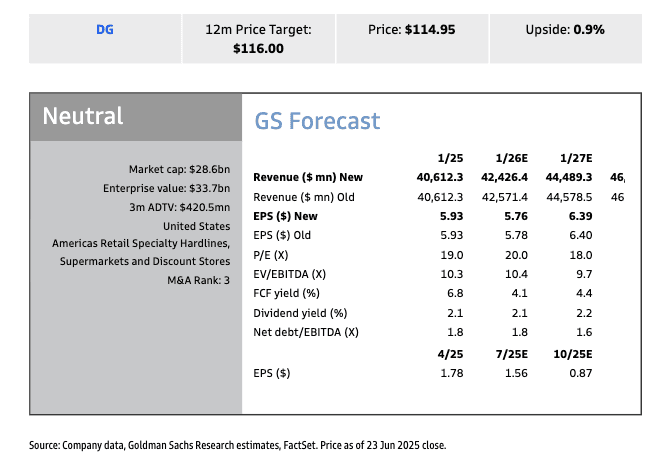Click the source footnote text
The width and height of the screenshot is (649, 466).
237,445
